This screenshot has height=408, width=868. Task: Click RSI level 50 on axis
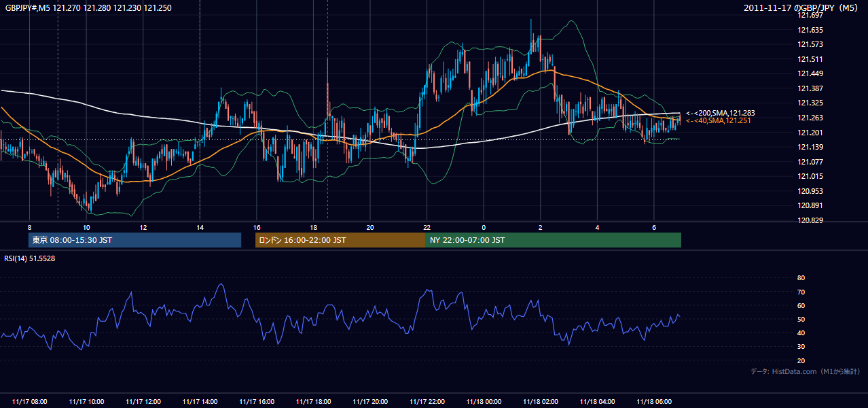click(x=801, y=319)
